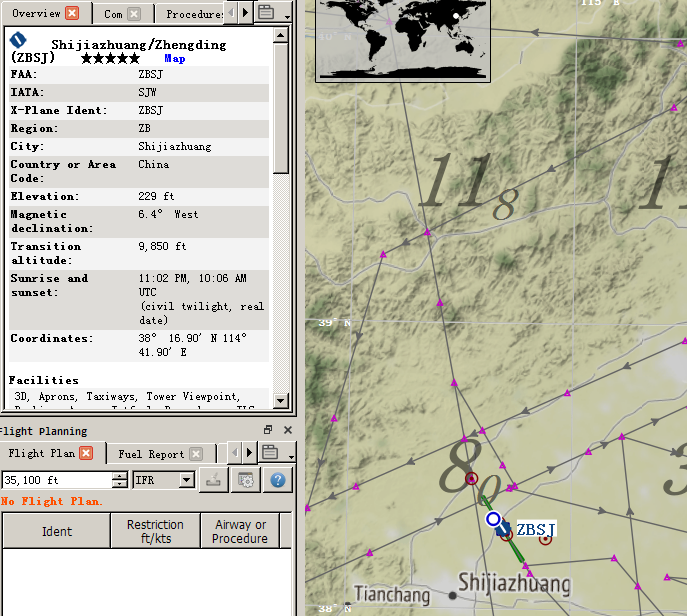Switch to the Fuel Report tab
The width and height of the screenshot is (687, 616).
151,454
